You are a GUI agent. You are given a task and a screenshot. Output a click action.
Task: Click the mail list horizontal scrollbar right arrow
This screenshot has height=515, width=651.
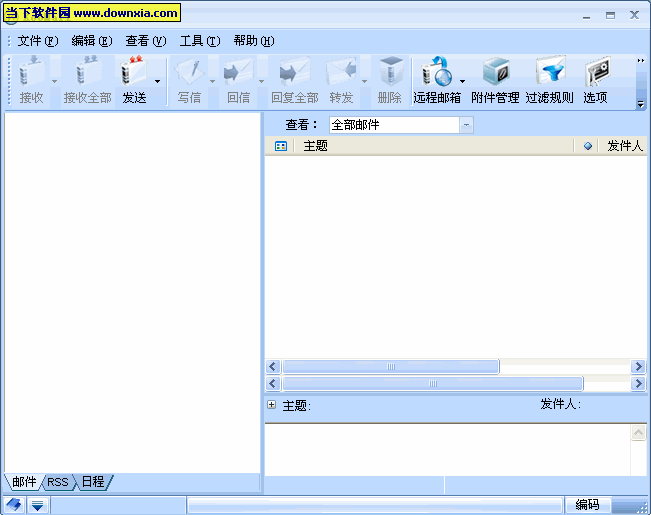[x=638, y=367]
